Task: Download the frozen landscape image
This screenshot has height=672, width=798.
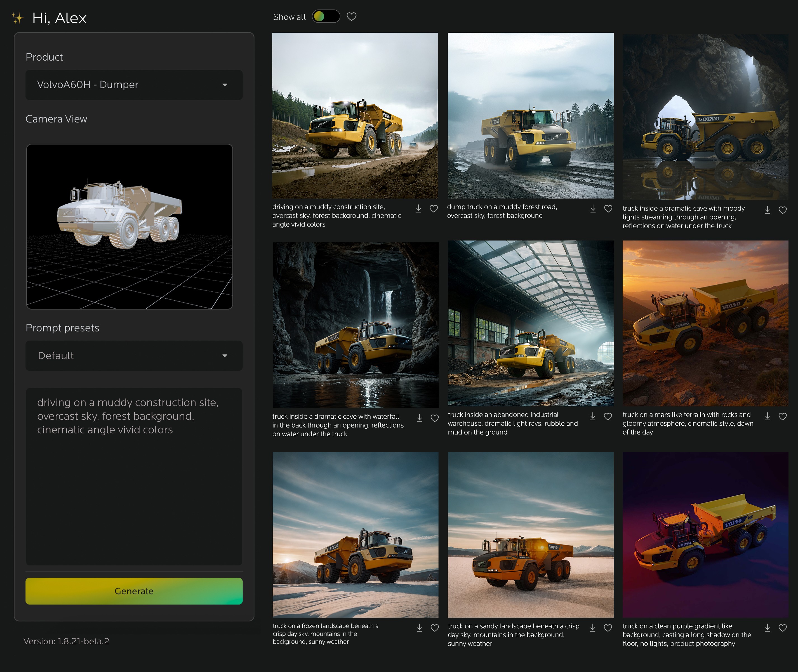Action: pos(419,628)
